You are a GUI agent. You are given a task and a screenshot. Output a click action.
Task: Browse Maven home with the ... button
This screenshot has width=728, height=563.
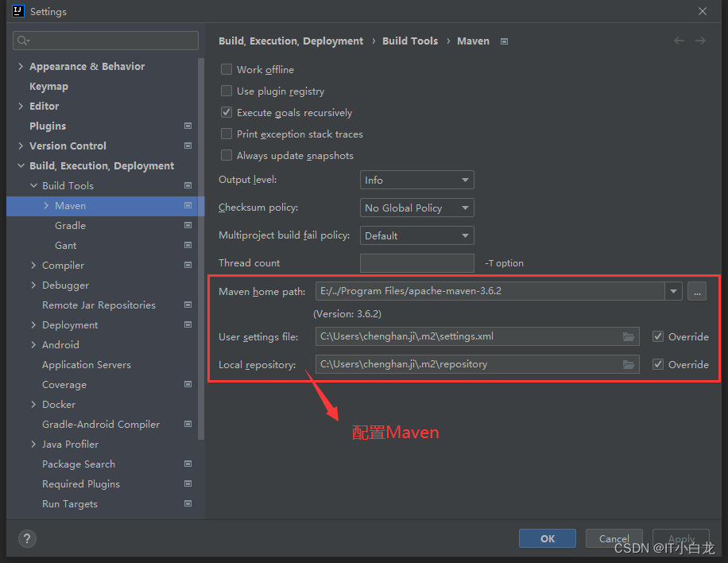[x=697, y=292]
